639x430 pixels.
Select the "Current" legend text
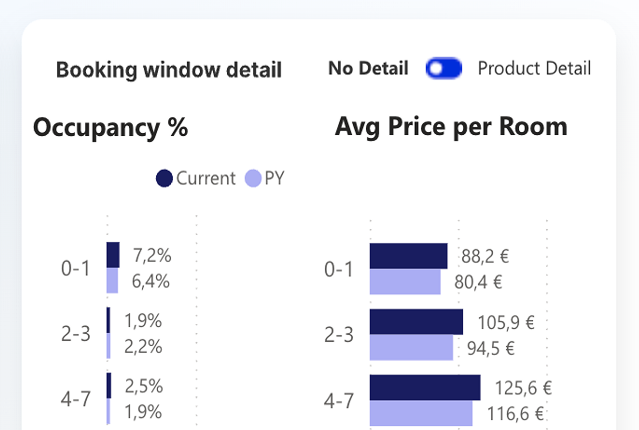point(206,179)
